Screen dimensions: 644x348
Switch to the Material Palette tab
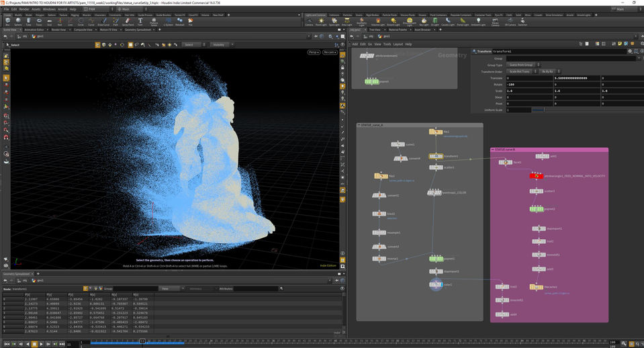pyautogui.click(x=398, y=30)
